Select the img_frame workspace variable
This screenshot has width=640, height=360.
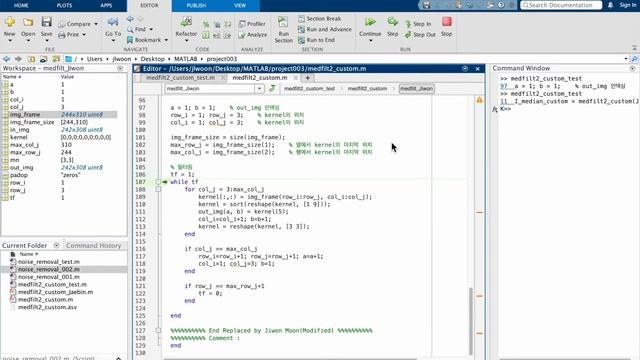coord(59,115)
